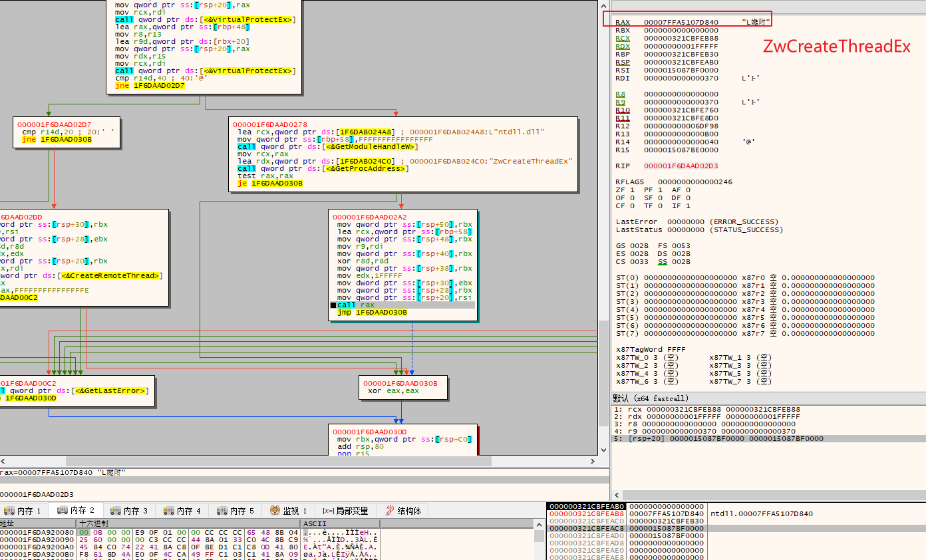Select the RBX register row
Viewport: 926px width, 560px height.
[667, 31]
